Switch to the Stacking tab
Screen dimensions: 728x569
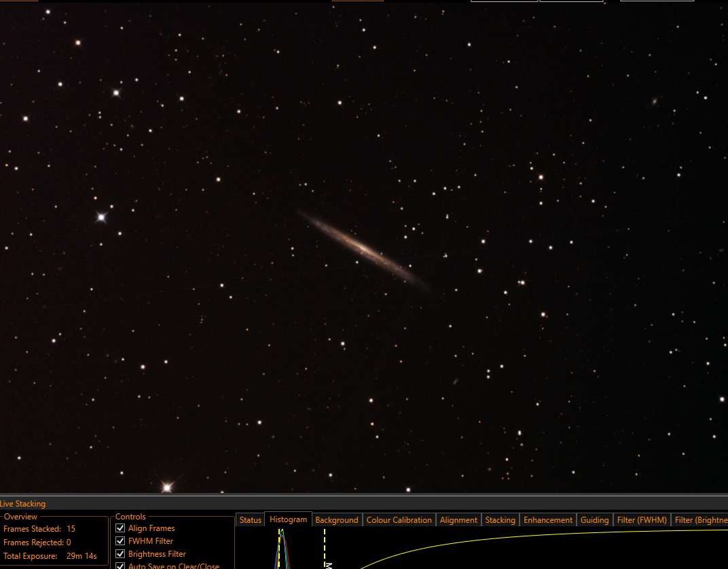point(500,520)
